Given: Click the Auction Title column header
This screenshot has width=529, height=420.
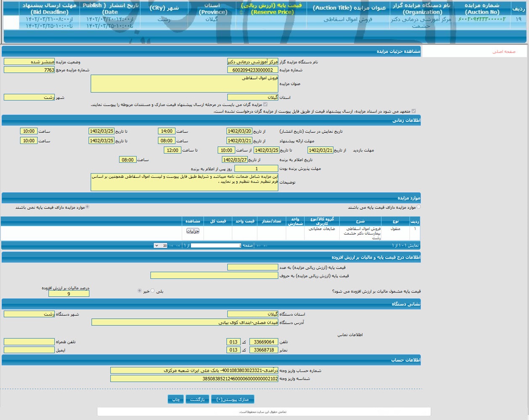Looking at the screenshot, I should point(349,8).
